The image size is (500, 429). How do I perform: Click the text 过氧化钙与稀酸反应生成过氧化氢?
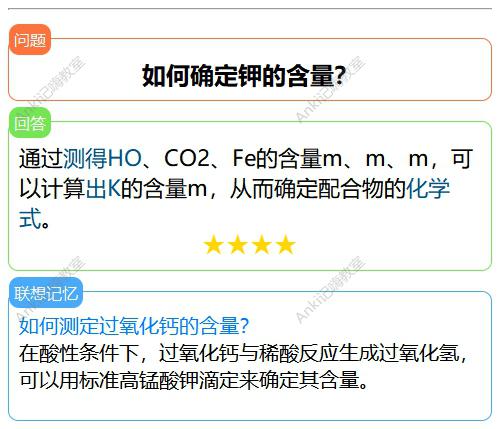(309, 353)
